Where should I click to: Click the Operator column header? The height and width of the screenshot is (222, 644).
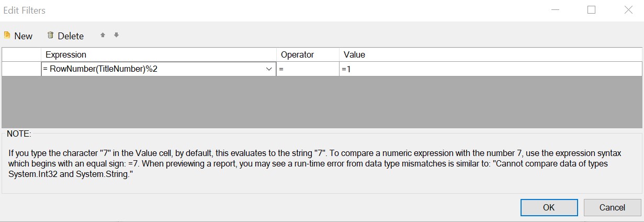click(x=308, y=54)
